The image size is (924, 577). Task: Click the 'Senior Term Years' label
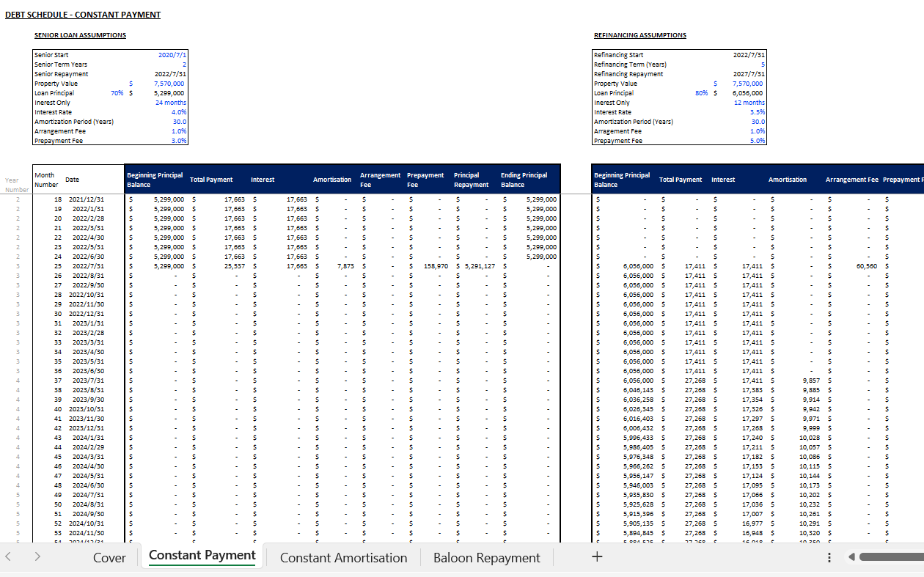pos(61,65)
